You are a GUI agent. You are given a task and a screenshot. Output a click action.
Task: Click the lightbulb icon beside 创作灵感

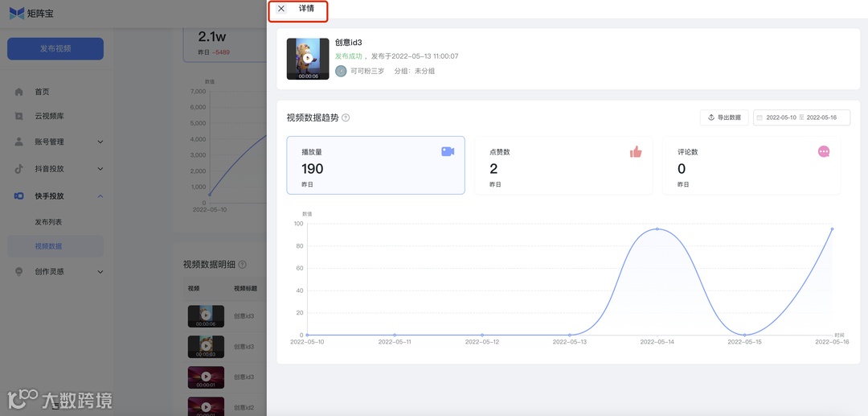pyautogui.click(x=18, y=272)
